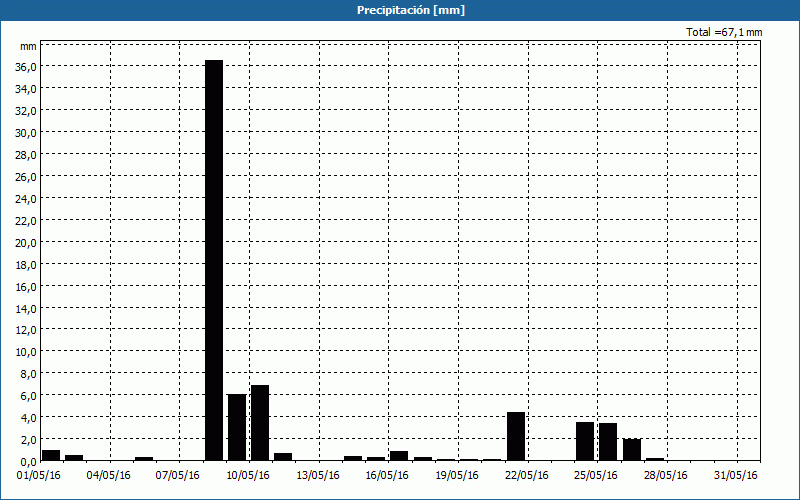Select the '12,0' y-axis label
Screen dimensions: 800x500
click(x=26, y=330)
